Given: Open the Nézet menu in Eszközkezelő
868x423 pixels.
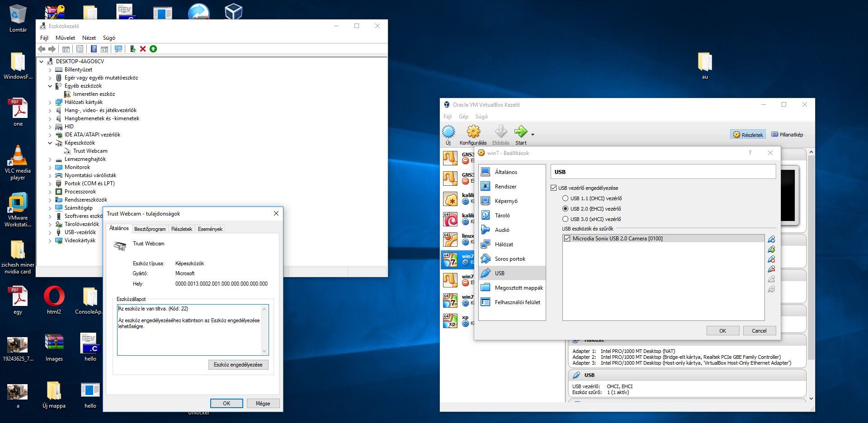Looking at the screenshot, I should click(89, 38).
